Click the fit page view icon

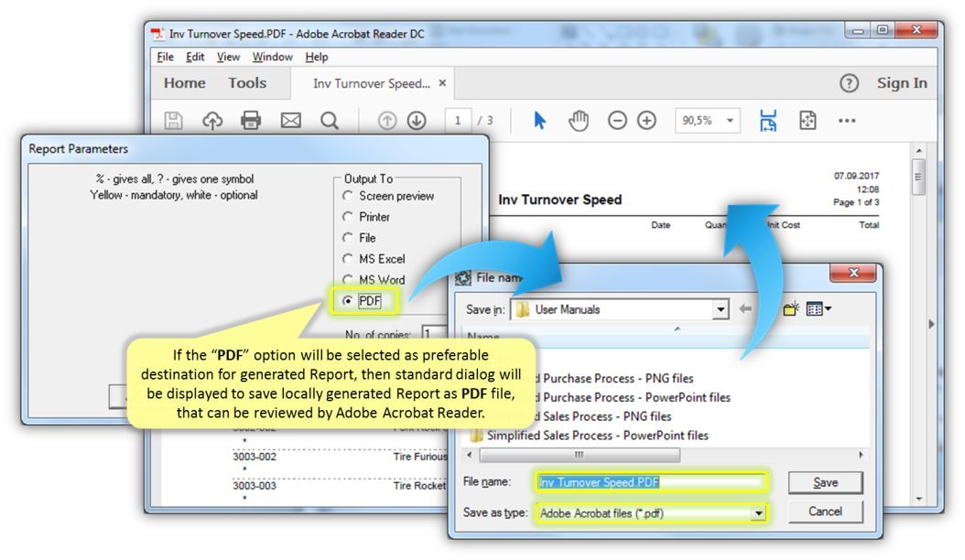point(808,120)
